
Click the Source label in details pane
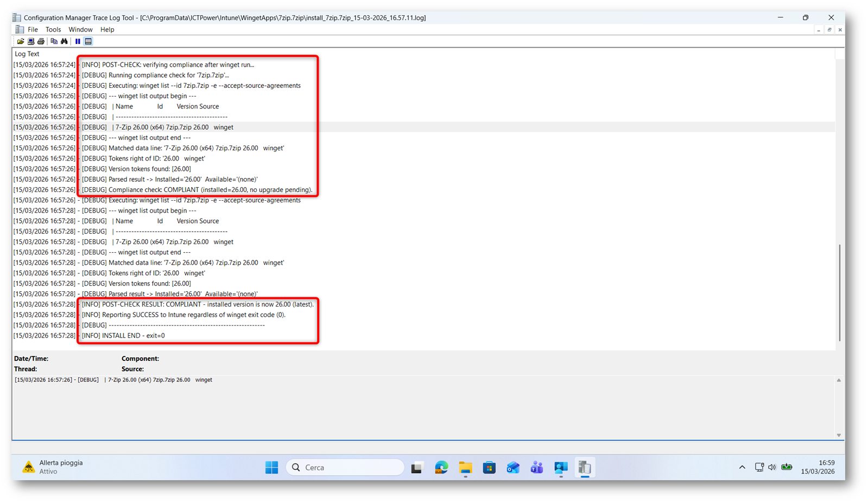coord(132,369)
